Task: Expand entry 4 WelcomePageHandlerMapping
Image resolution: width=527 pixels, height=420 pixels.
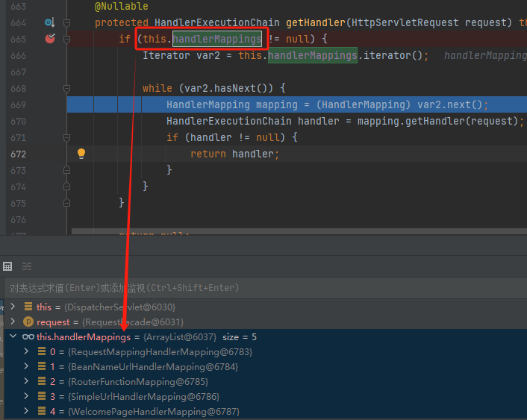Action: pos(26,411)
